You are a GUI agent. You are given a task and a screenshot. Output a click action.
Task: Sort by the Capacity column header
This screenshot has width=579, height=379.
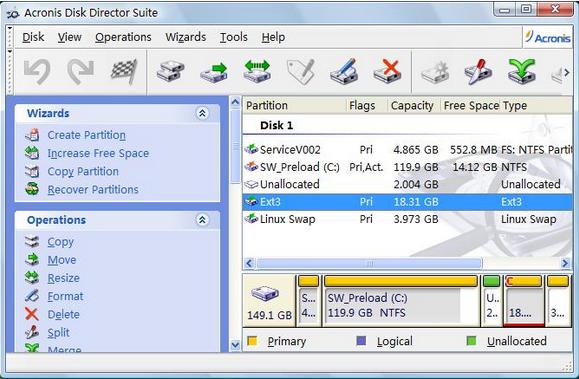(414, 106)
